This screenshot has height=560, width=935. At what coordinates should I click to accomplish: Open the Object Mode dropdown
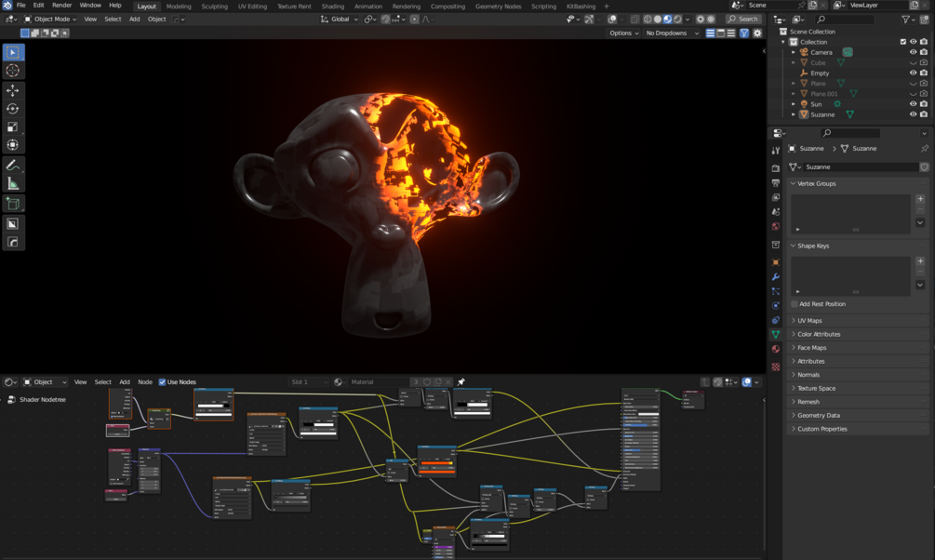click(50, 20)
